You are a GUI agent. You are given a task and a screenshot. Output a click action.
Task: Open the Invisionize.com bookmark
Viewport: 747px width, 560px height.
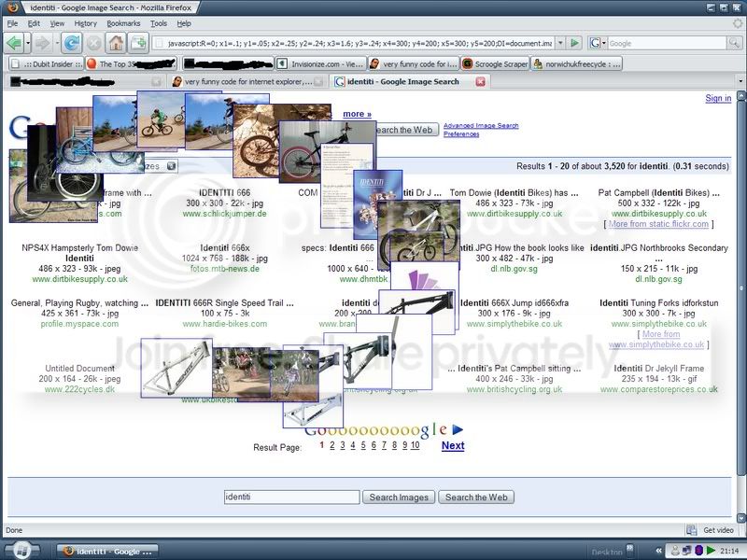pos(321,63)
